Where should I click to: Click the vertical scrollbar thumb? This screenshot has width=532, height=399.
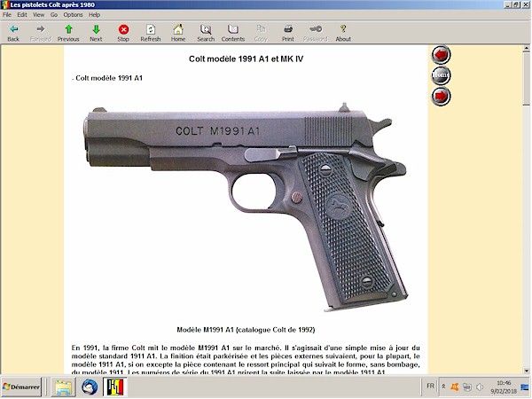tap(526, 79)
